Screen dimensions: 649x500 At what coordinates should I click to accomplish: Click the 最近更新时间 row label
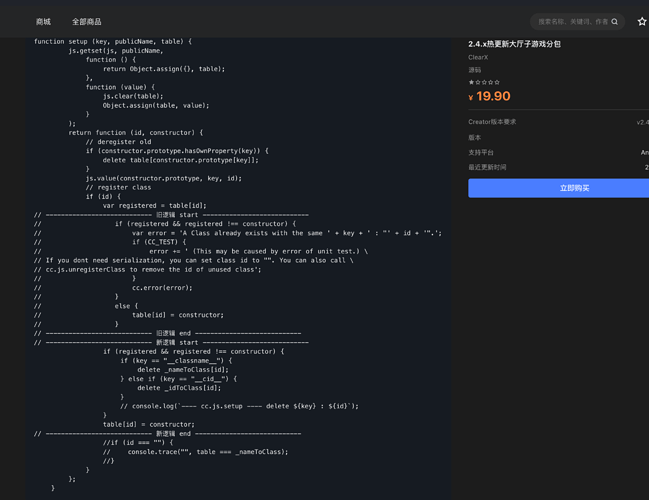pyautogui.click(x=487, y=167)
